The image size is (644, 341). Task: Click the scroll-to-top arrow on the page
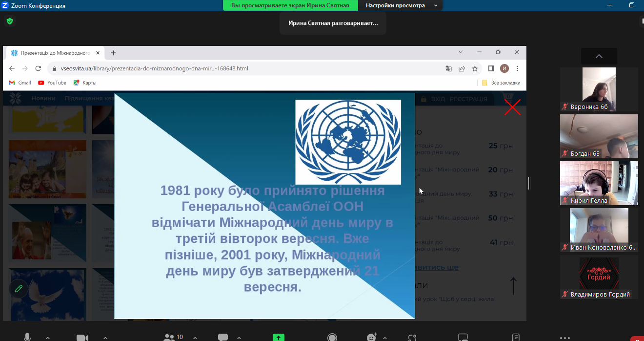[513, 286]
